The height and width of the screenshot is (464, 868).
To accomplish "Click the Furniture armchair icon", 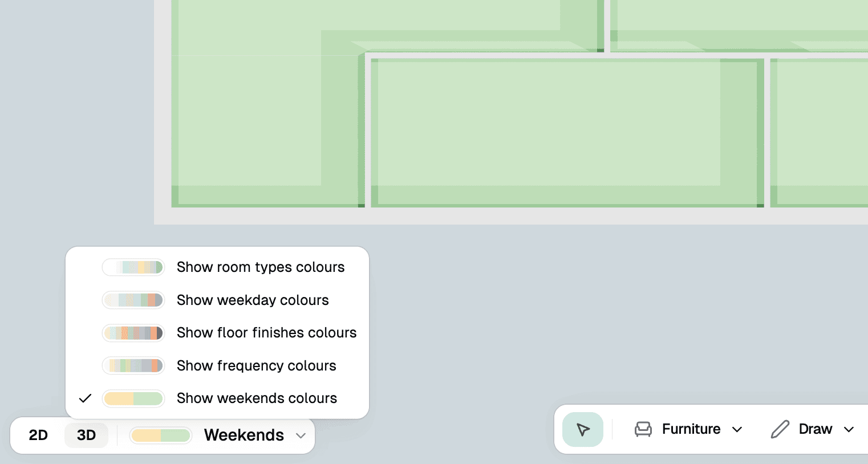I will 643,429.
